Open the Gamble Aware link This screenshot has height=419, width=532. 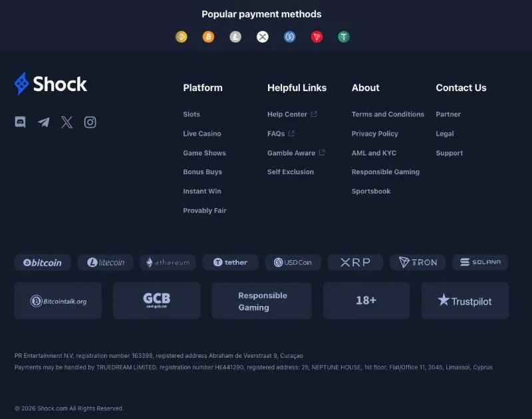tap(291, 153)
